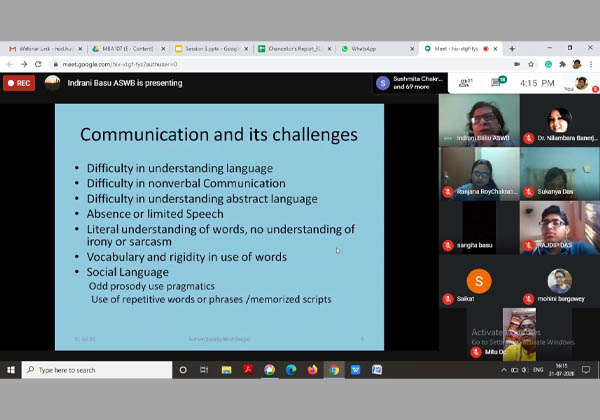600x420 pixels.
Task: Switch to the Chancellor's Report Sheets tab
Action: point(294,49)
